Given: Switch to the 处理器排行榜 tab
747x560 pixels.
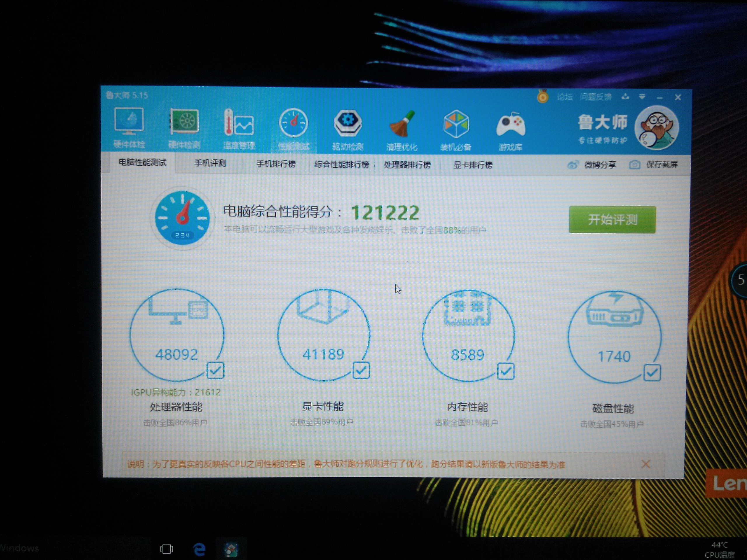Looking at the screenshot, I should 407,165.
